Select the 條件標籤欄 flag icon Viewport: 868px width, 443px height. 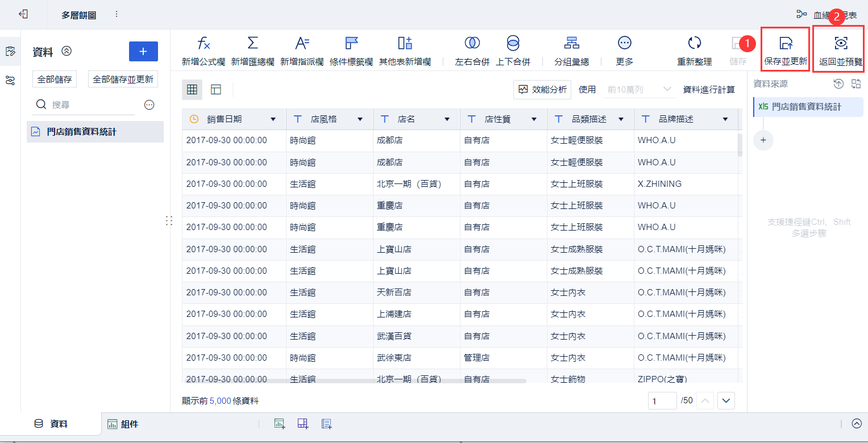coord(351,44)
